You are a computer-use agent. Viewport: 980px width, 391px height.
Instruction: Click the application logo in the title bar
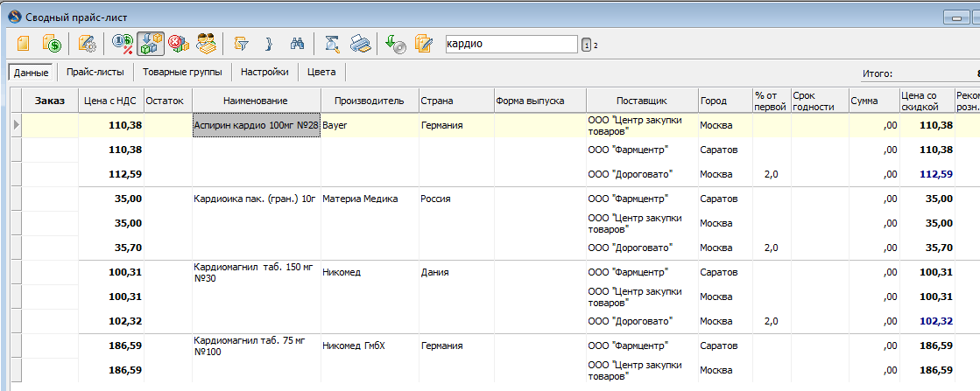pos(15,16)
